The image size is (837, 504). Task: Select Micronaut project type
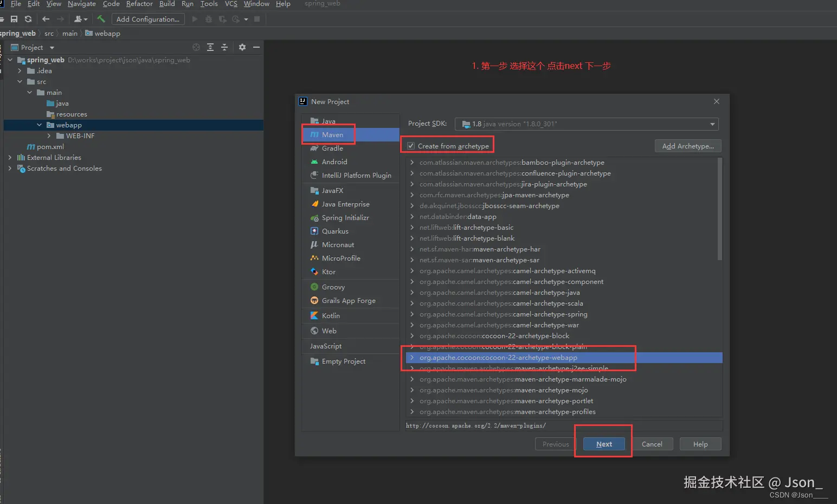[351, 244]
